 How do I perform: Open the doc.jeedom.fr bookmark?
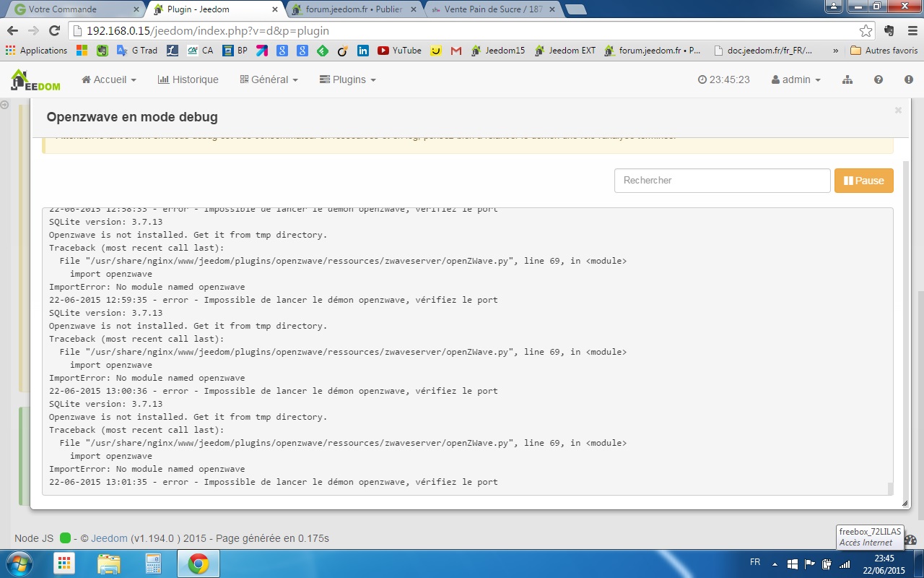click(763, 51)
